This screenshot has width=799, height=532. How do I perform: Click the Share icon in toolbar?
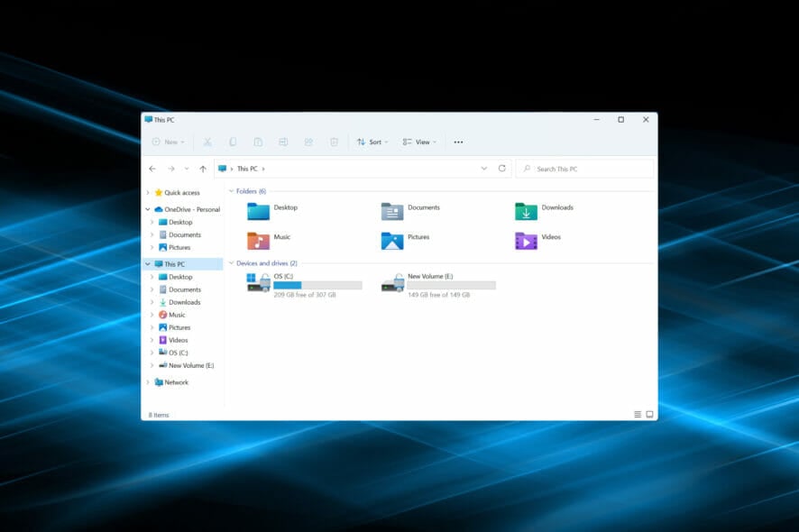[x=308, y=142]
